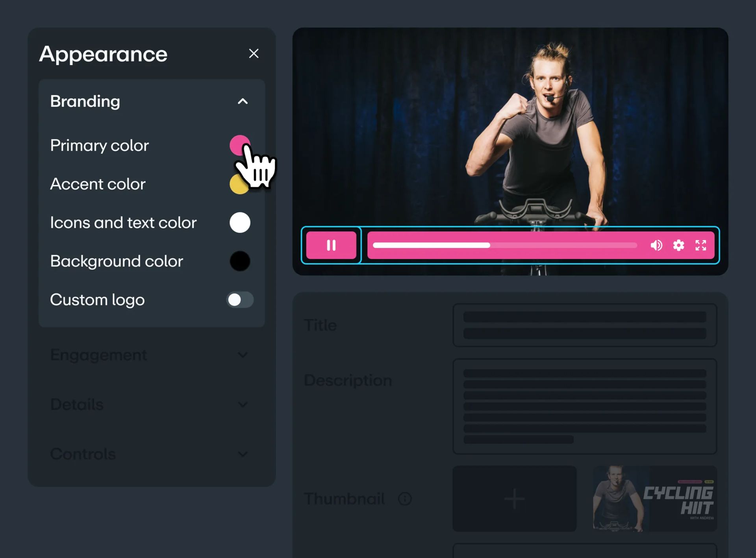
Task: Open player settings gear icon
Action: tap(678, 246)
